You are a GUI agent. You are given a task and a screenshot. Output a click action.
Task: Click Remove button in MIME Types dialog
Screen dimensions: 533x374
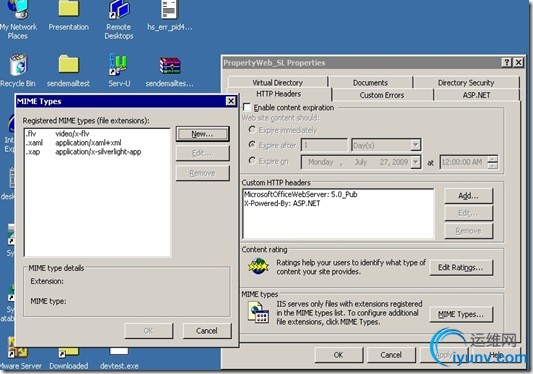[x=202, y=173]
